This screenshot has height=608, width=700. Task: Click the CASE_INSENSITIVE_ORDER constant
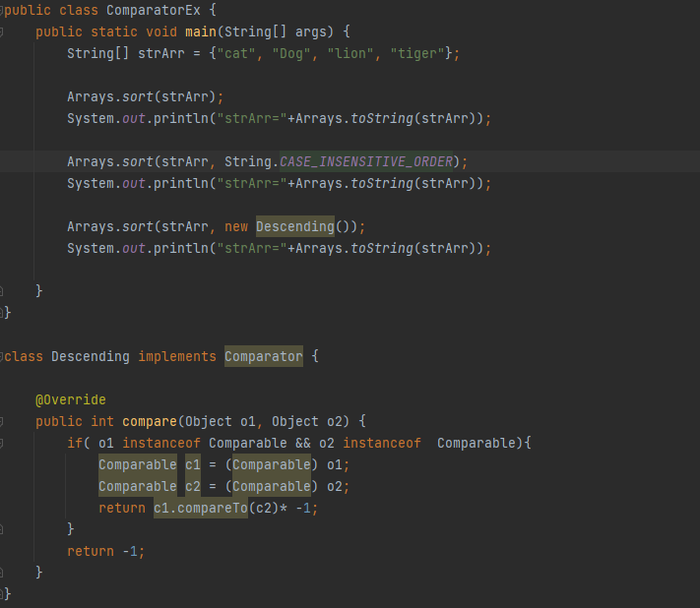coord(366,161)
